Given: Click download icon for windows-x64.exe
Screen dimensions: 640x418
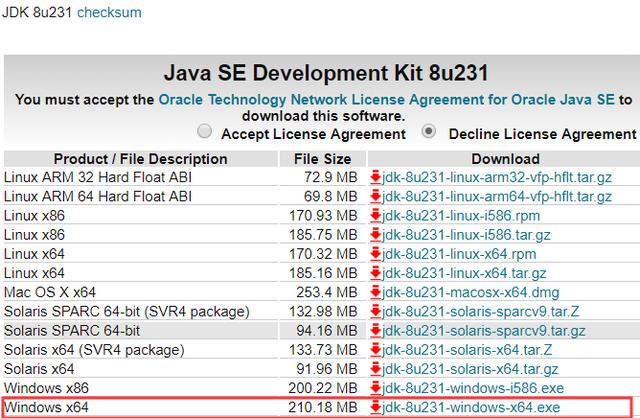Looking at the screenshot, I should (375, 408).
